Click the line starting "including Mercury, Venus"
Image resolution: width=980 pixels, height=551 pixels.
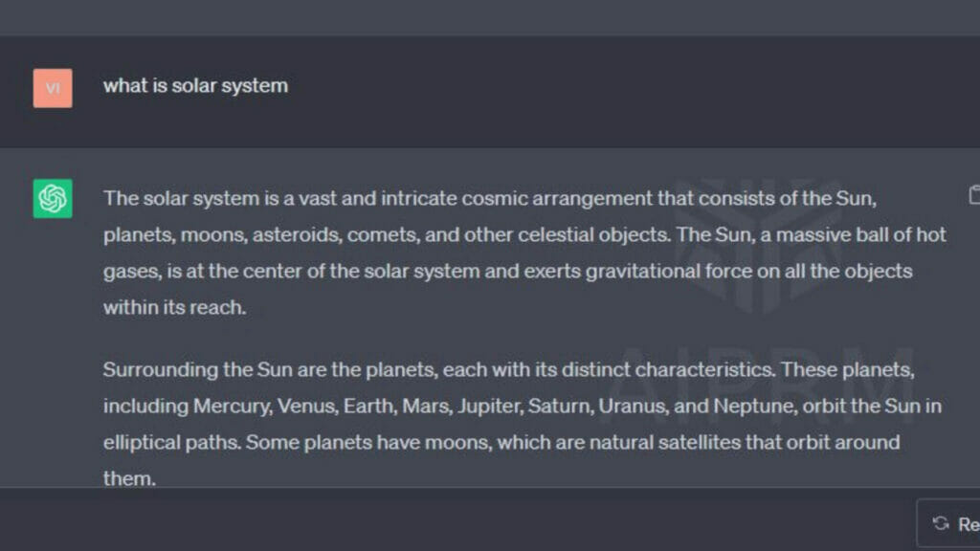coord(523,406)
